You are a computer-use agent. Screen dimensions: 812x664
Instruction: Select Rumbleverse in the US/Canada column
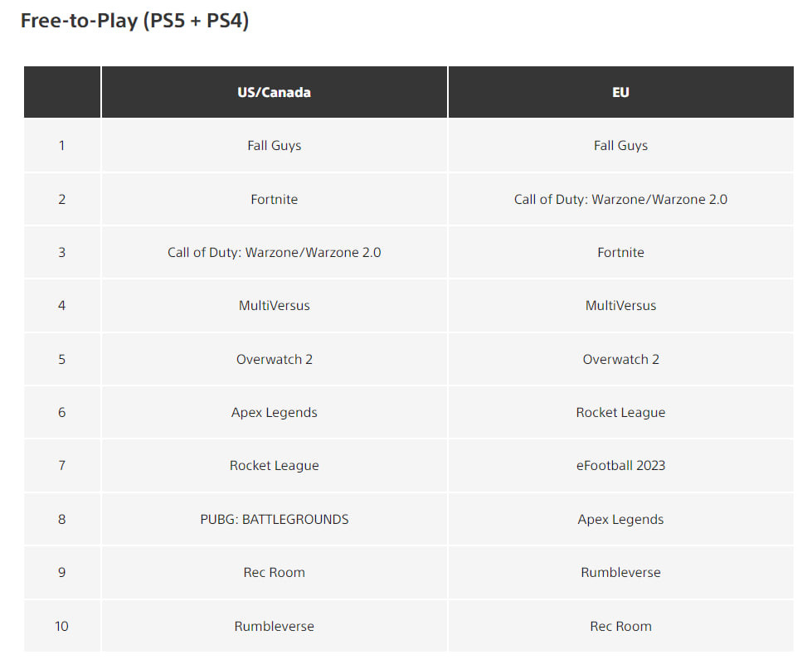(274, 626)
